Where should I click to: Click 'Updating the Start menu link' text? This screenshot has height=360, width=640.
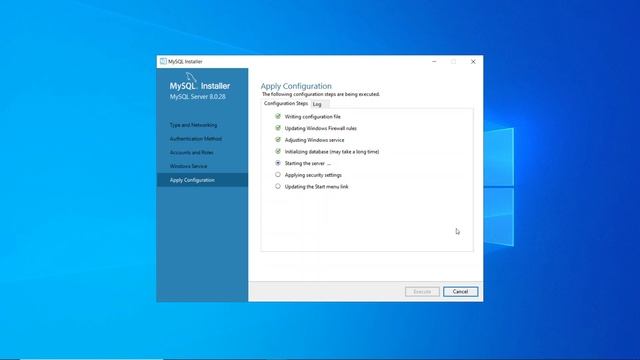[317, 187]
